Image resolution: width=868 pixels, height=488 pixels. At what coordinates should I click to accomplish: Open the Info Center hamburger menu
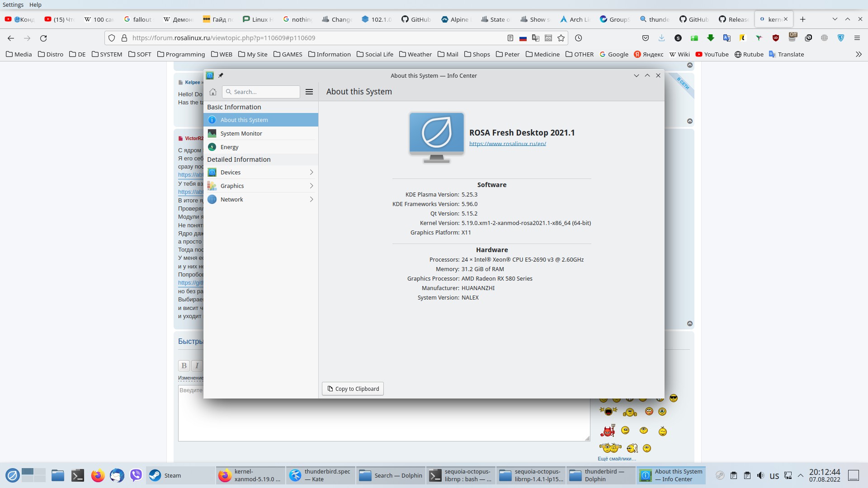[309, 92]
